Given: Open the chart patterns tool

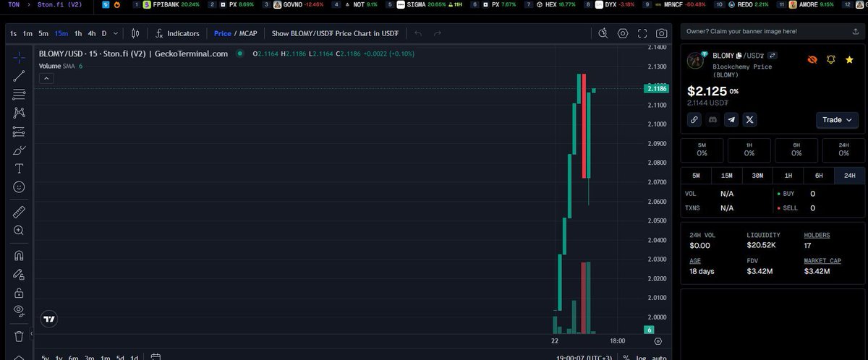Looking at the screenshot, I should tap(19, 113).
